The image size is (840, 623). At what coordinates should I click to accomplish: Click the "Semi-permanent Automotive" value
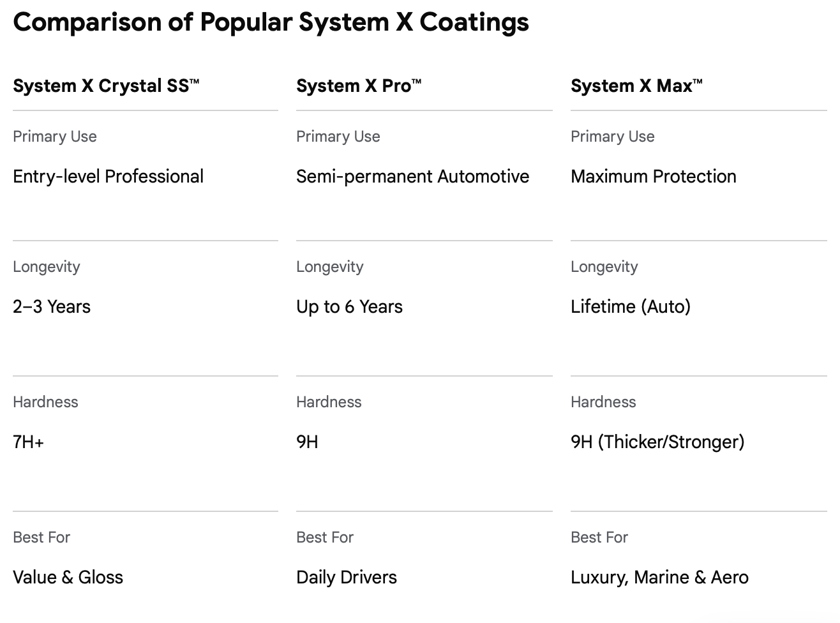pos(412,177)
